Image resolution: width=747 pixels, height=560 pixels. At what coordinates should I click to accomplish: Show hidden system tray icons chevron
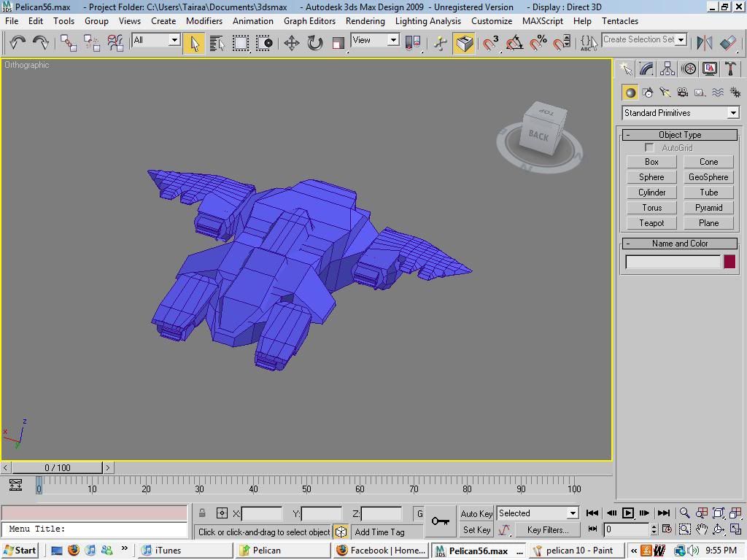(634, 551)
